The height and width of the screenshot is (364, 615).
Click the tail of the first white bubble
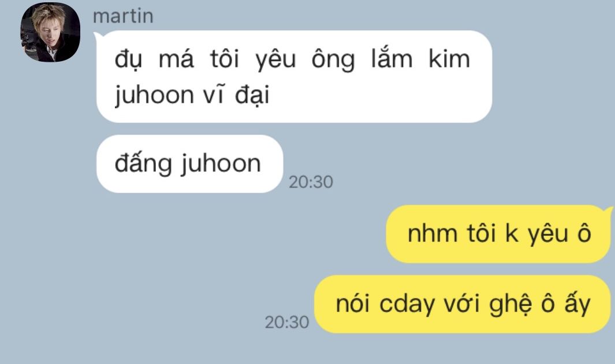point(97,36)
